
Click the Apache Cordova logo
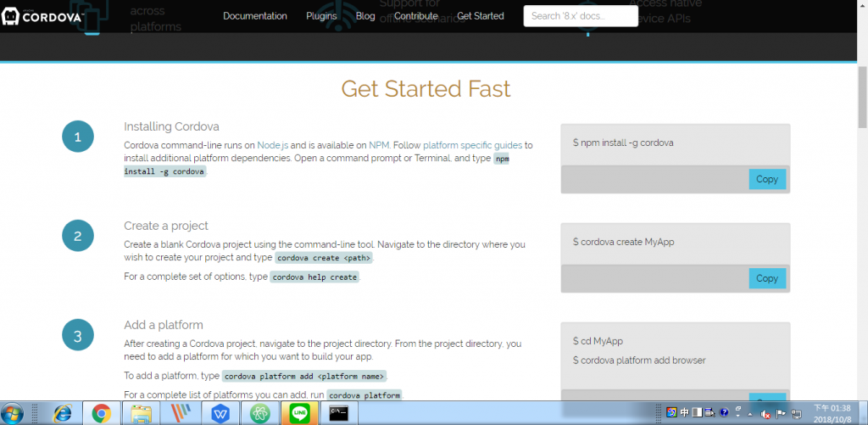coord(42,16)
